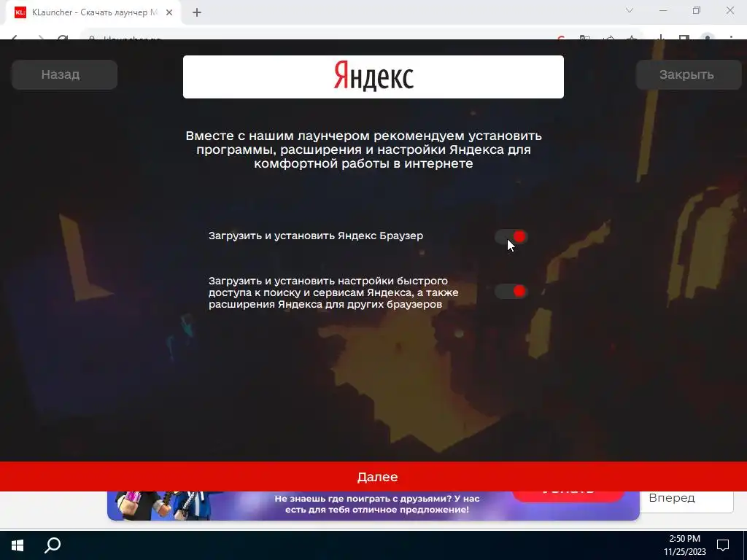Open the Windows Start menu
Image resolution: width=747 pixels, height=560 pixels.
pos(18,545)
